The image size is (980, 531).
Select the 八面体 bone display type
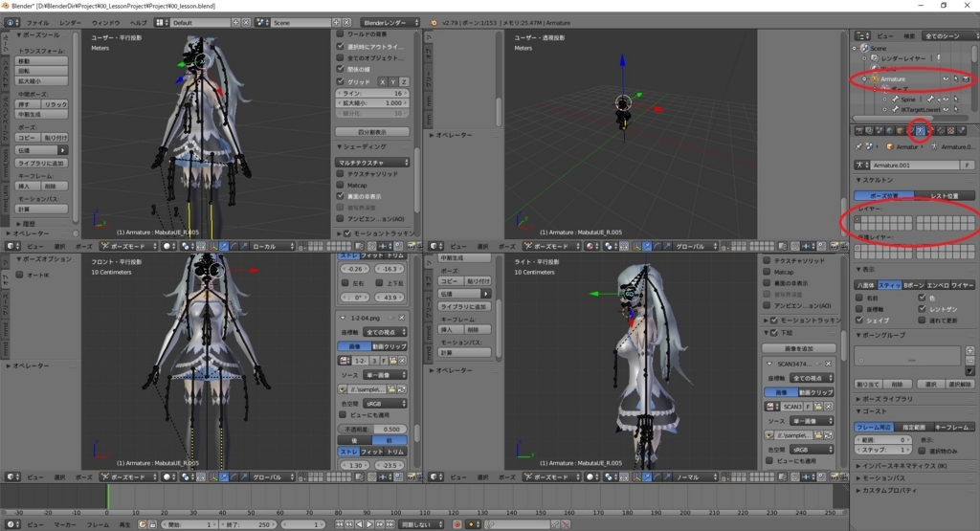click(865, 285)
